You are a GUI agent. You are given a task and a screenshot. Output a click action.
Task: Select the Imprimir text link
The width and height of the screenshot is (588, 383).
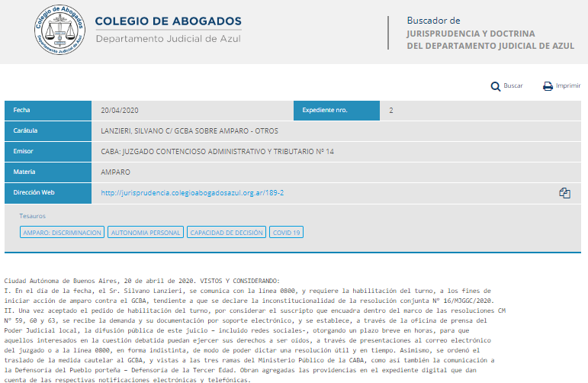pos(568,86)
